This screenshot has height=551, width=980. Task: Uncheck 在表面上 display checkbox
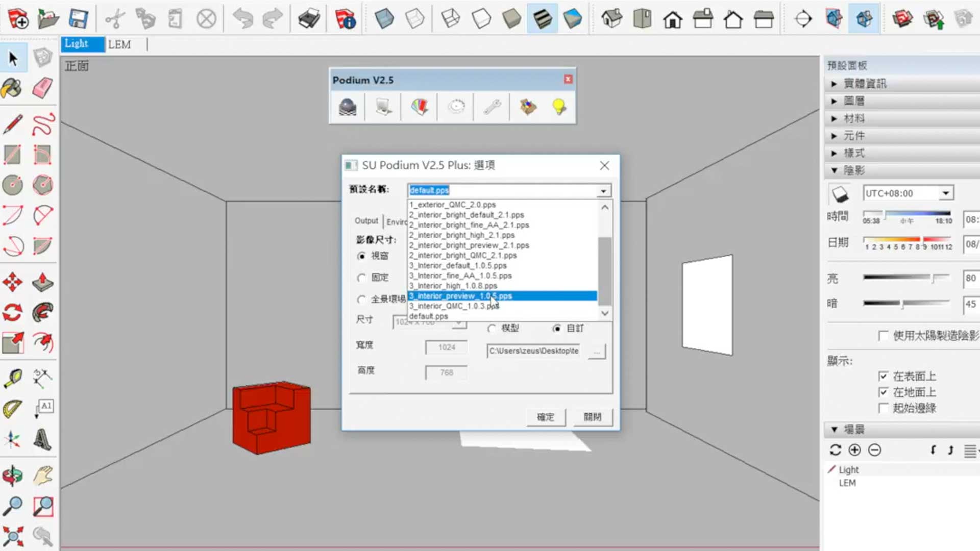coord(883,377)
